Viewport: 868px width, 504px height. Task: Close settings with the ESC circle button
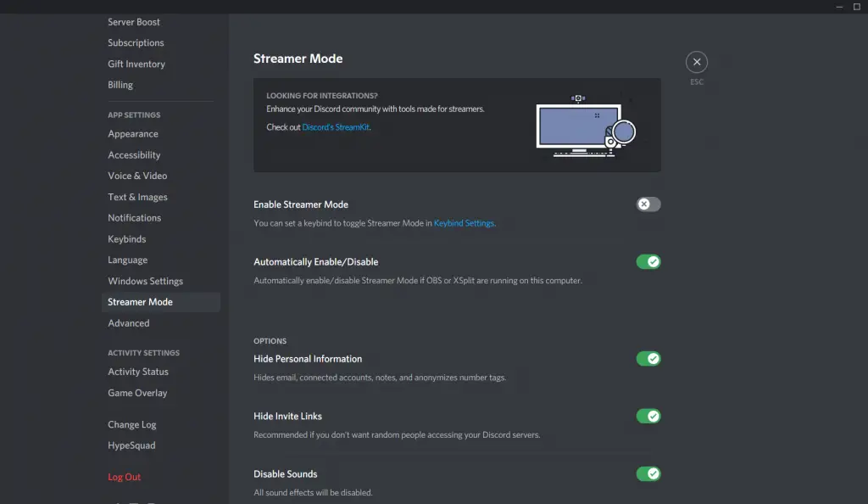point(696,62)
